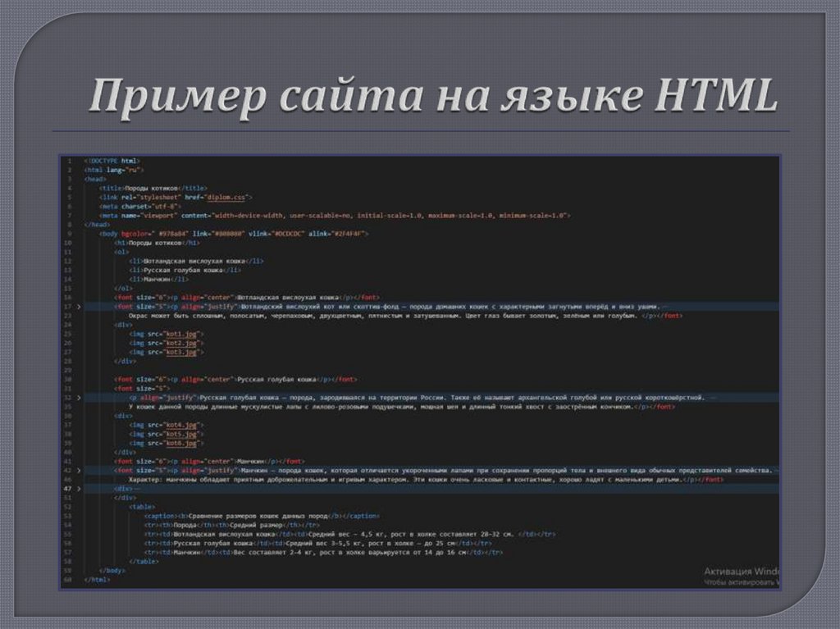840x629 pixels.
Task: Select the <li>Шотландская вислоухая кошка list item
Action: (196, 261)
